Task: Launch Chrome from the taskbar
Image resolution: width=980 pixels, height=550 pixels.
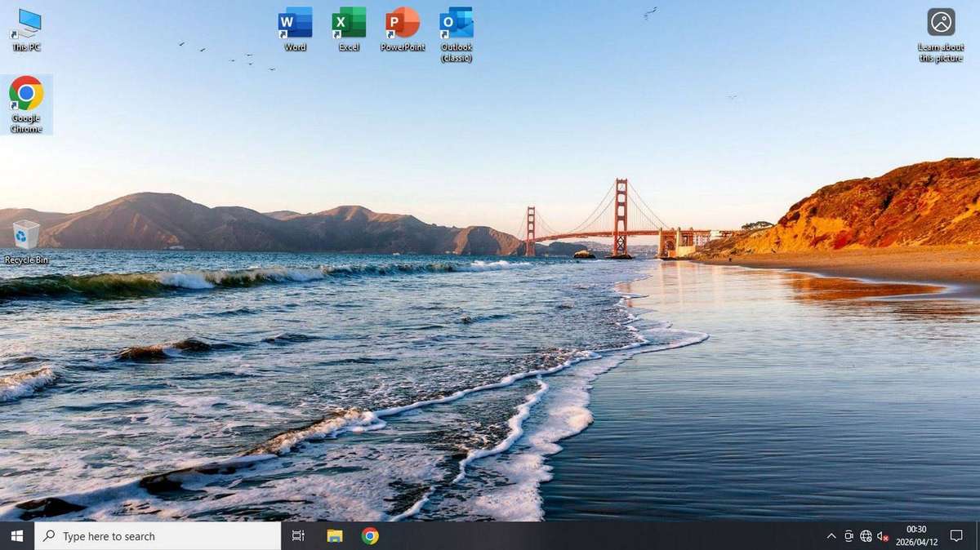Action: (370, 536)
